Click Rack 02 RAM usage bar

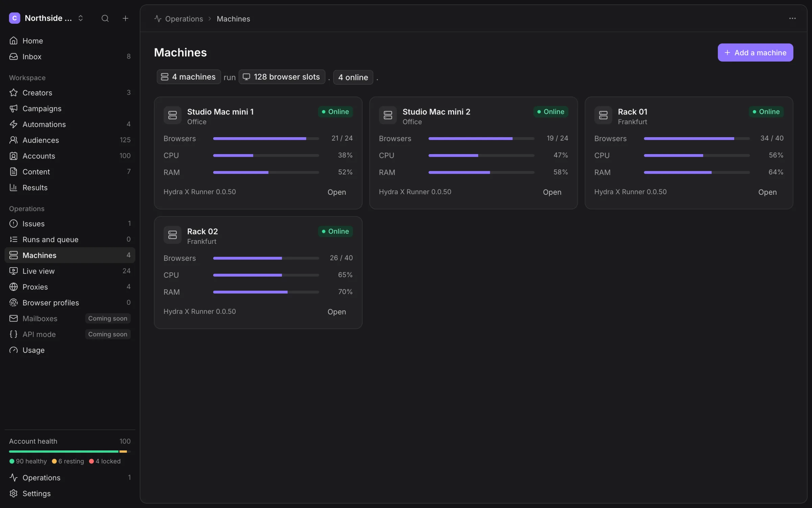[x=266, y=292]
